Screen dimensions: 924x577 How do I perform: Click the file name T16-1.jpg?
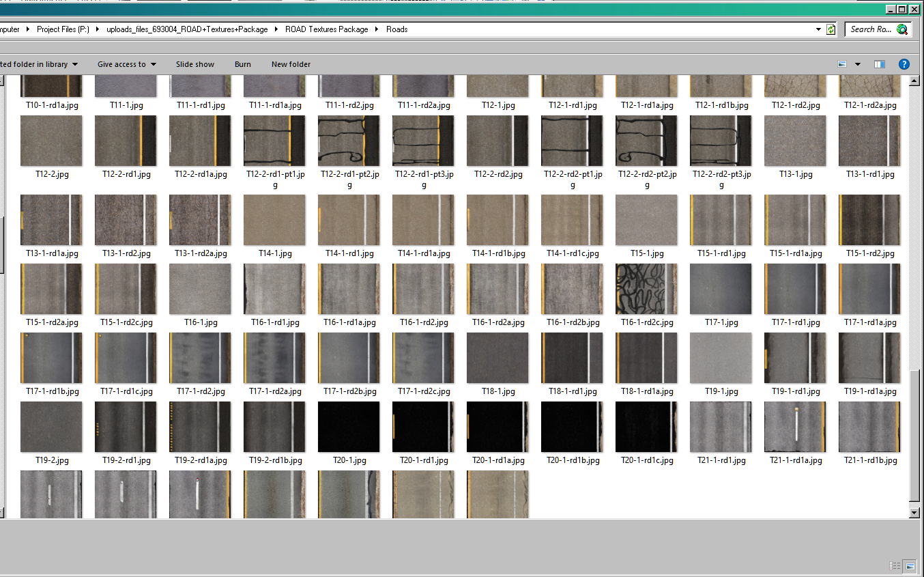click(201, 323)
